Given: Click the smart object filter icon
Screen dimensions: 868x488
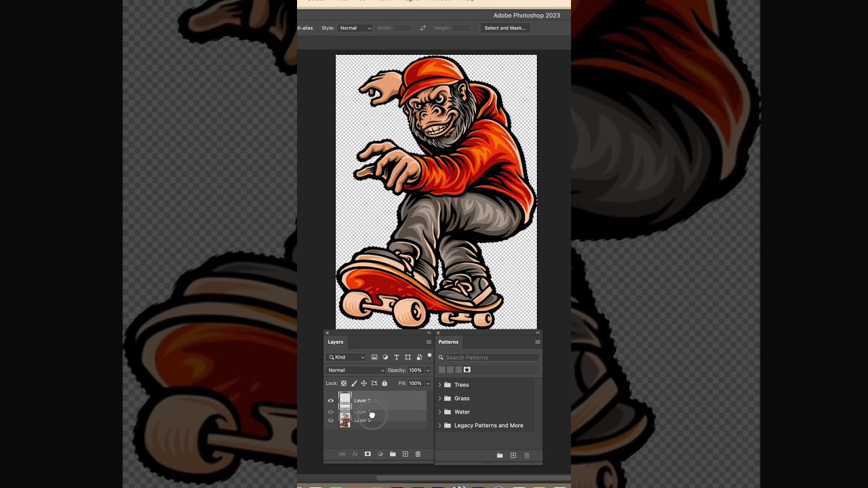Looking at the screenshot, I should 419,357.
